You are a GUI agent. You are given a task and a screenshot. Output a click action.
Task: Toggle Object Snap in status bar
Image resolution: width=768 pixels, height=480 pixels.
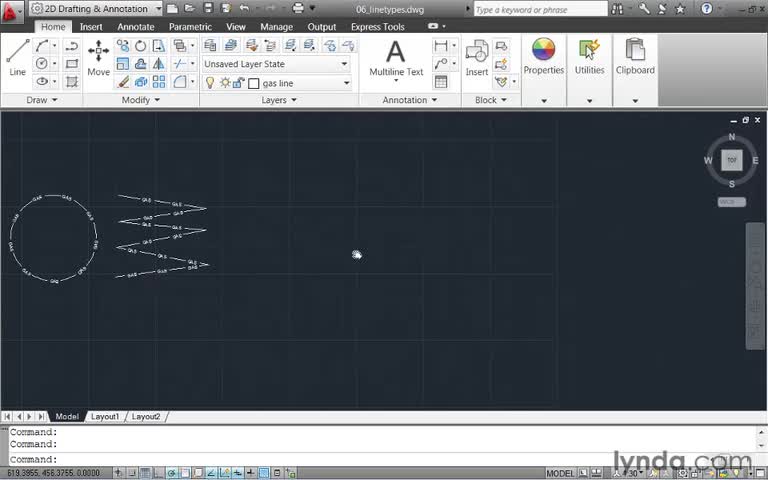click(185, 473)
